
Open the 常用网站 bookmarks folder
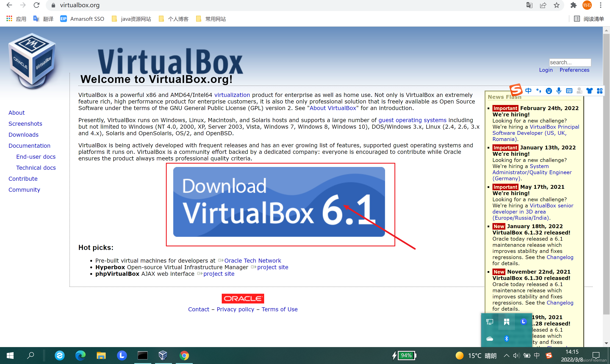[211, 19]
